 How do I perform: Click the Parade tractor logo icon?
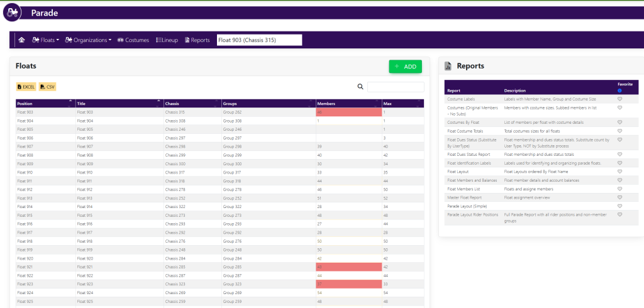12,13
